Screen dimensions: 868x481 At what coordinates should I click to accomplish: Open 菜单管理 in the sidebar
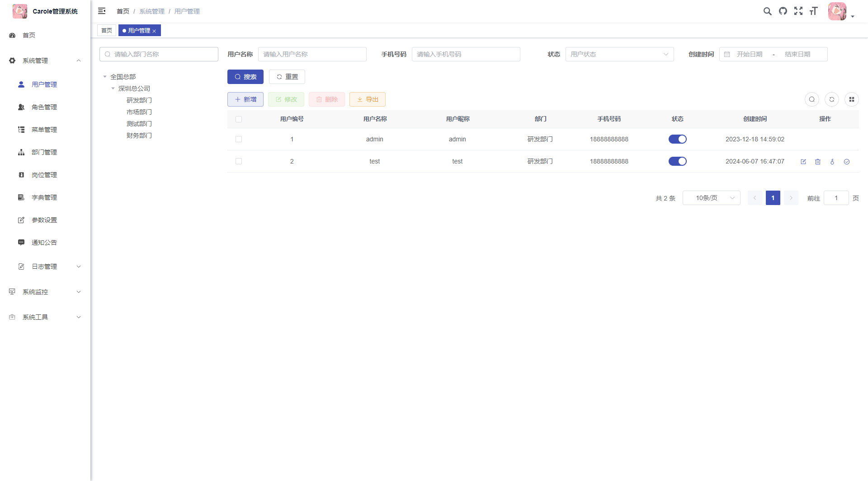point(45,130)
